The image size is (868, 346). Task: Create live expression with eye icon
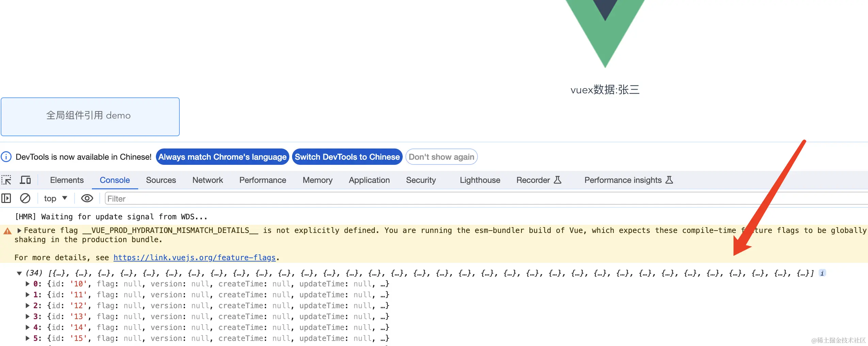point(87,198)
